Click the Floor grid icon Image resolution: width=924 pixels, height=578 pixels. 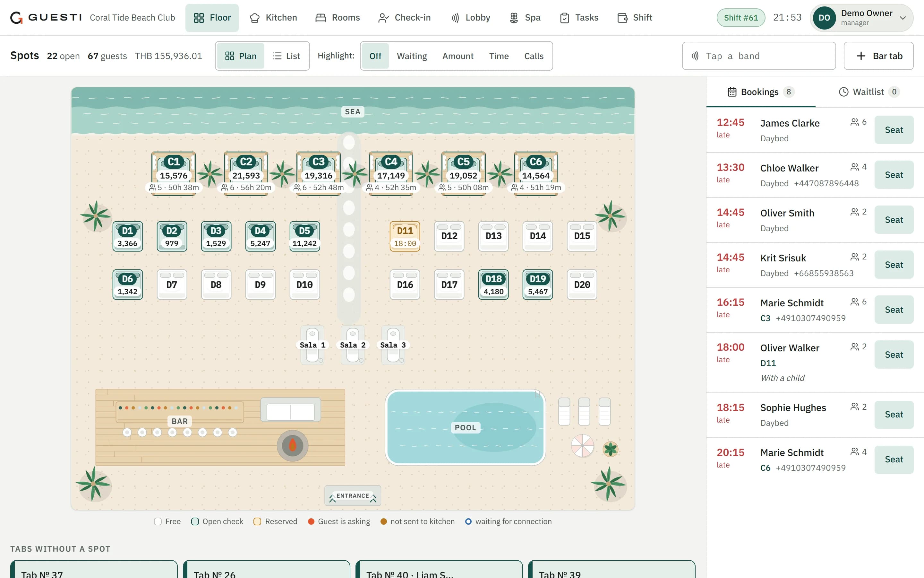199,18
